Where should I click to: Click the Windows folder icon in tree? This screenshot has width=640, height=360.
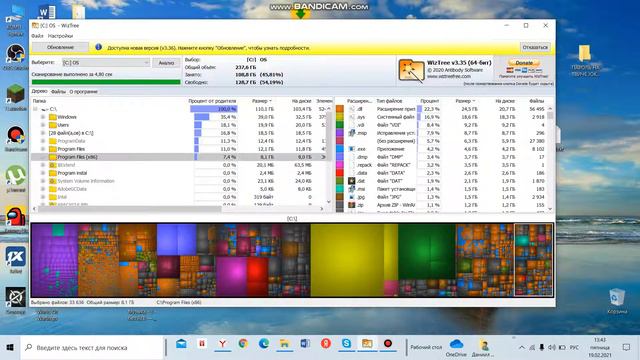click(x=53, y=117)
